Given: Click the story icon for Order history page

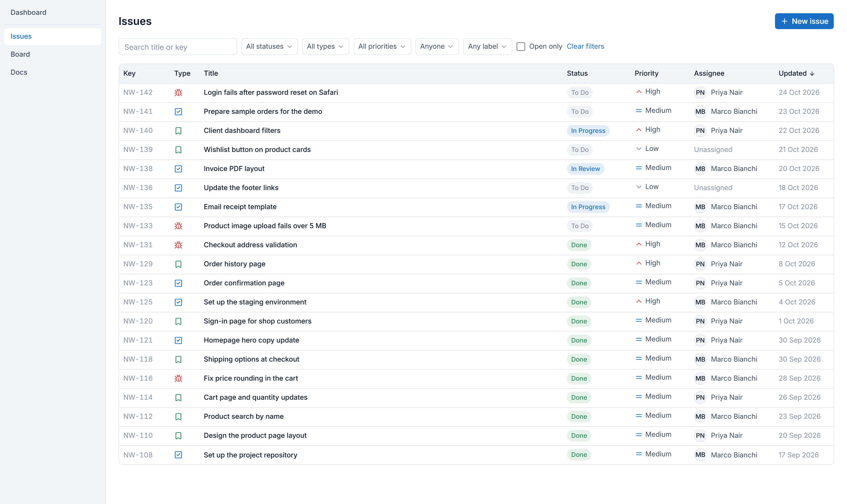Looking at the screenshot, I should point(178,264).
